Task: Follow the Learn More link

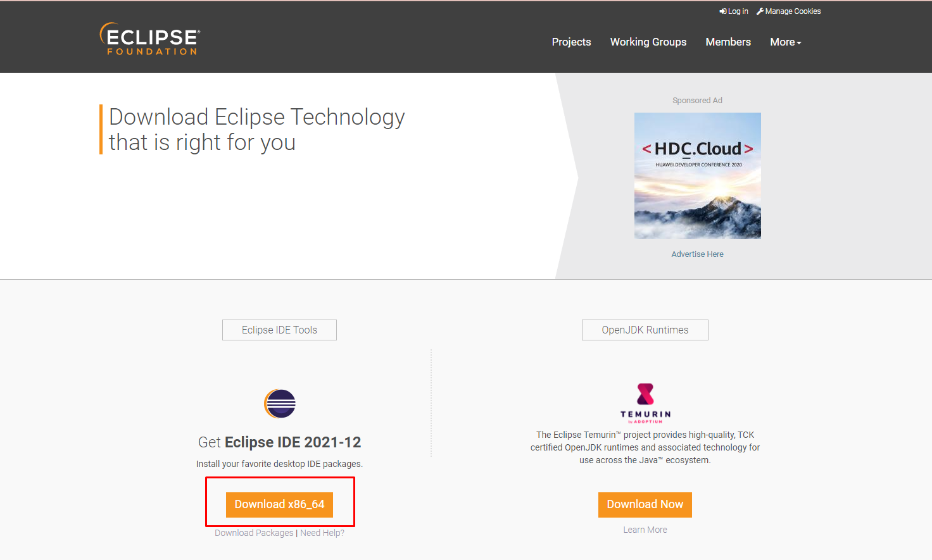Action: coord(645,530)
